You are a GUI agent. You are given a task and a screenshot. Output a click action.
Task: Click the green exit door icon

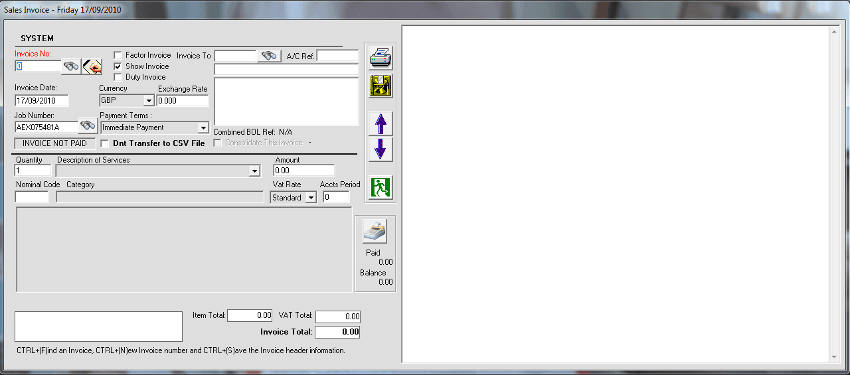pyautogui.click(x=381, y=187)
